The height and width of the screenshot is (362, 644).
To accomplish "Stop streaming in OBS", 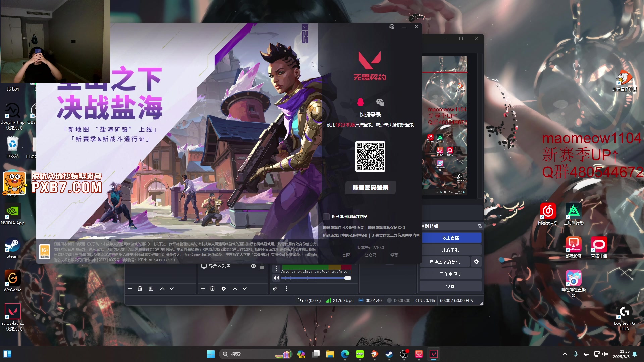I will pos(450,238).
